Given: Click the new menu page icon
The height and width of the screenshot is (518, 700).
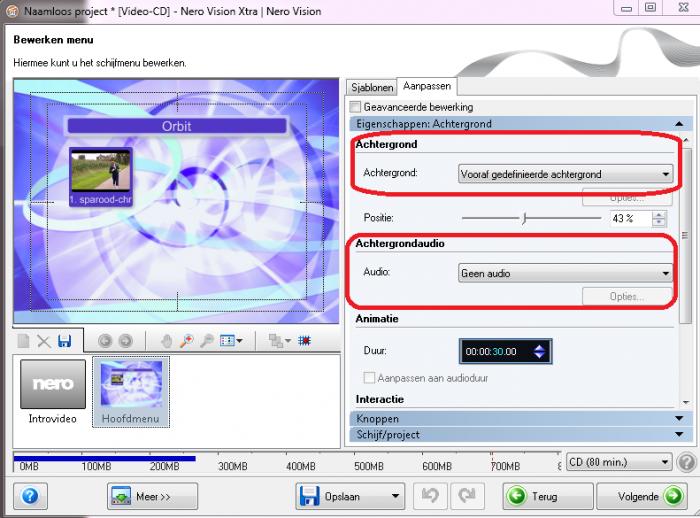Looking at the screenshot, I should tap(23, 341).
